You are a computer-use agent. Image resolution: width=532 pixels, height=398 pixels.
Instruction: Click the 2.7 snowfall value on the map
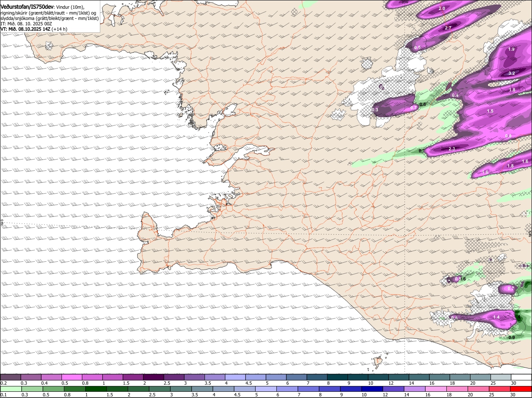tap(448, 28)
